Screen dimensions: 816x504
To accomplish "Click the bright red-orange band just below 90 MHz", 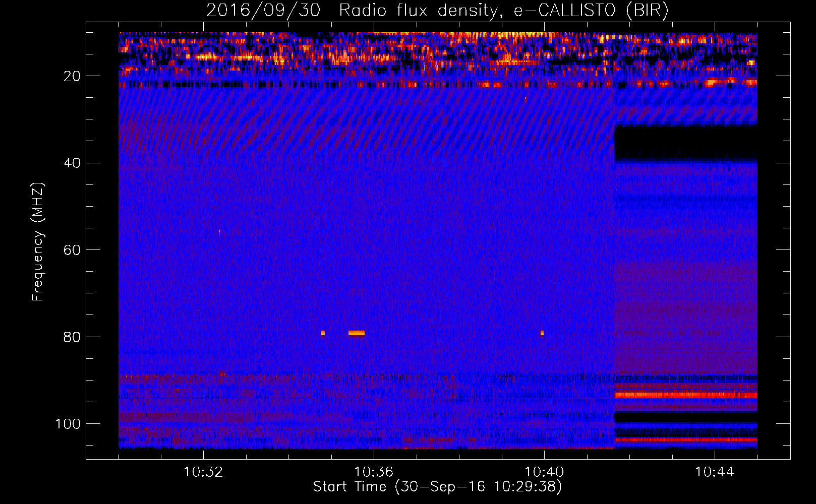I will pyautogui.click(x=686, y=395).
